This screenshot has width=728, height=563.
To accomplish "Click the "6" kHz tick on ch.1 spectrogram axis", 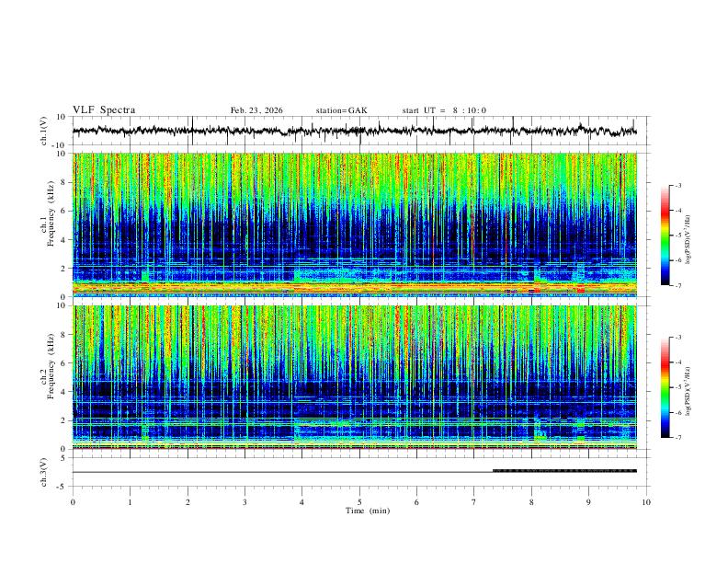I will coord(63,211).
